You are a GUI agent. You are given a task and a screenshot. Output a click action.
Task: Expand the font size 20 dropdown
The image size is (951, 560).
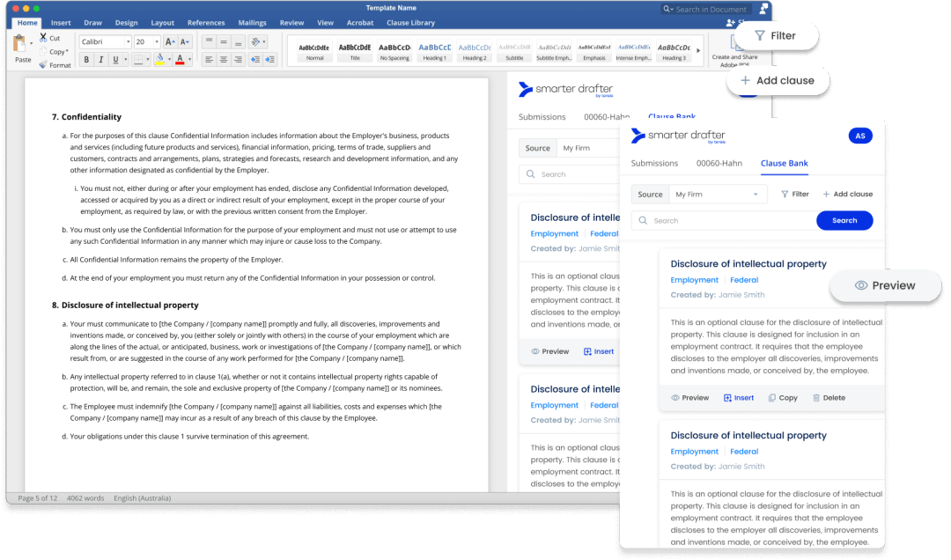click(156, 41)
